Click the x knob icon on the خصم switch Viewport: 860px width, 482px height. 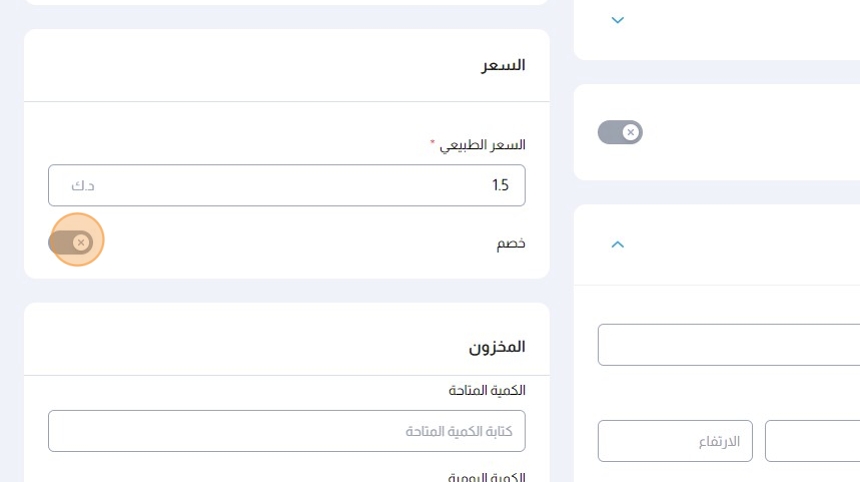81,242
